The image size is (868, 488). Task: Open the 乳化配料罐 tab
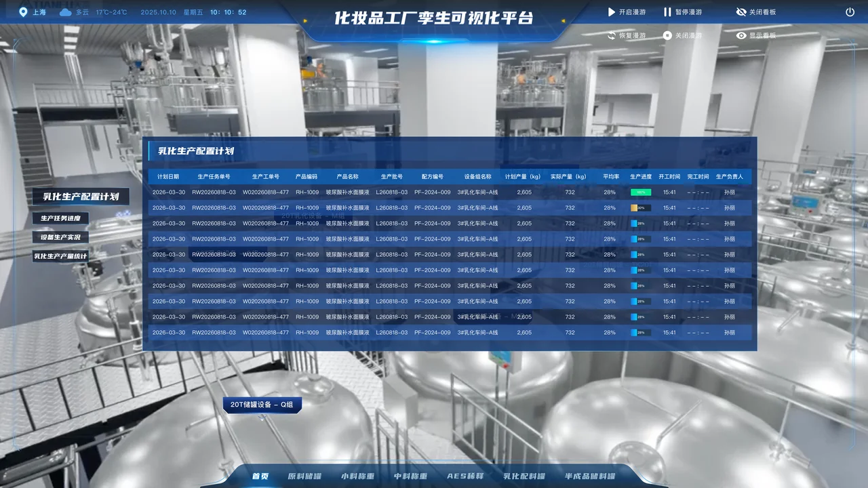pyautogui.click(x=524, y=476)
